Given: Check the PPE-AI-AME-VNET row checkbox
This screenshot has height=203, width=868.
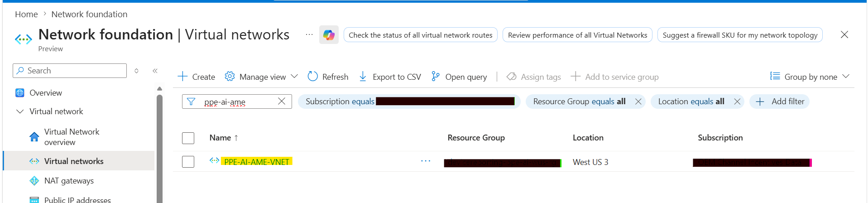Looking at the screenshot, I should point(188,162).
